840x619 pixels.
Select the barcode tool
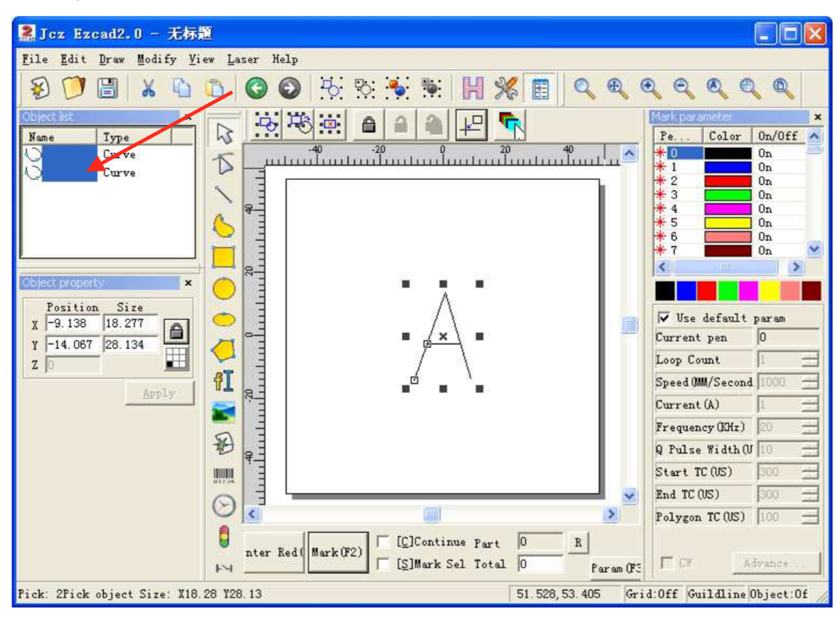(x=224, y=475)
